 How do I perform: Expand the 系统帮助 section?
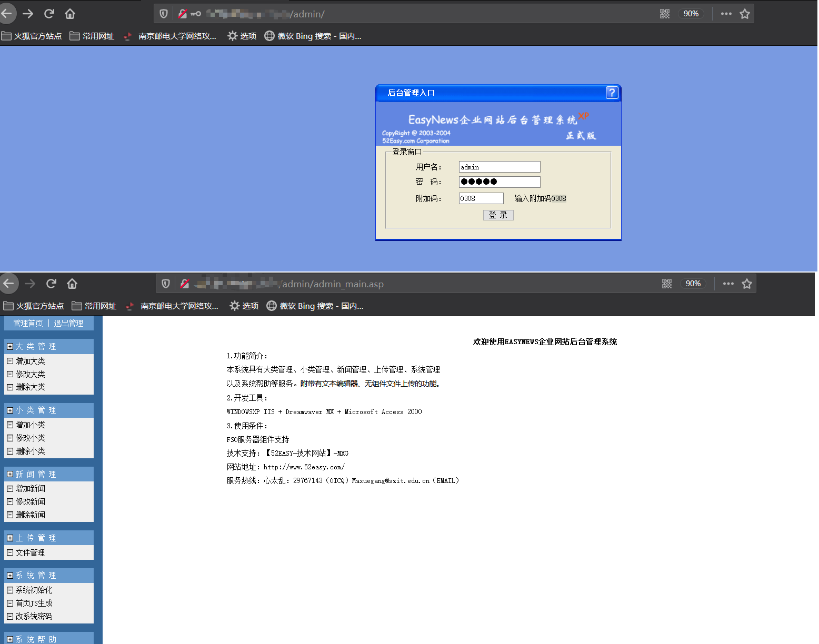(x=10, y=639)
